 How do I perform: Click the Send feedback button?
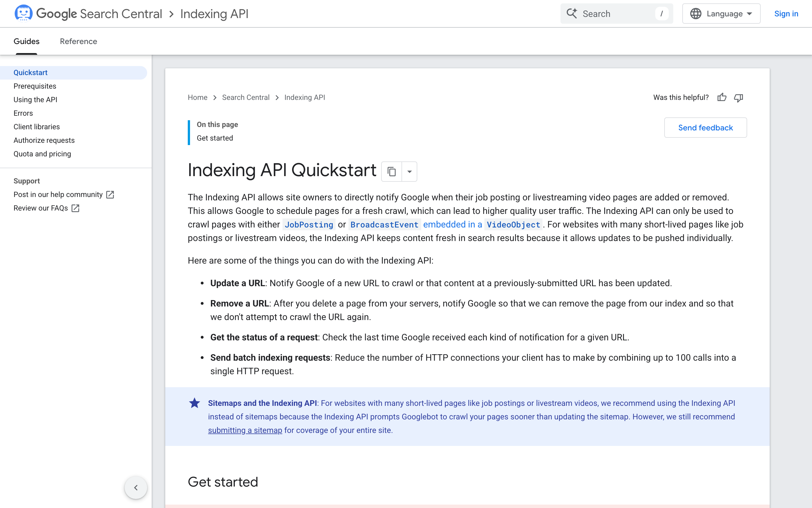[705, 128]
